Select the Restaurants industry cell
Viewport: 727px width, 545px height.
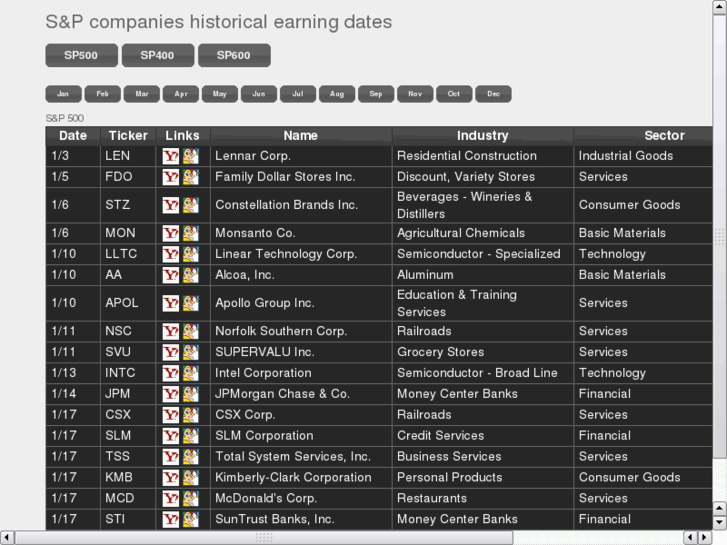pyautogui.click(x=483, y=498)
